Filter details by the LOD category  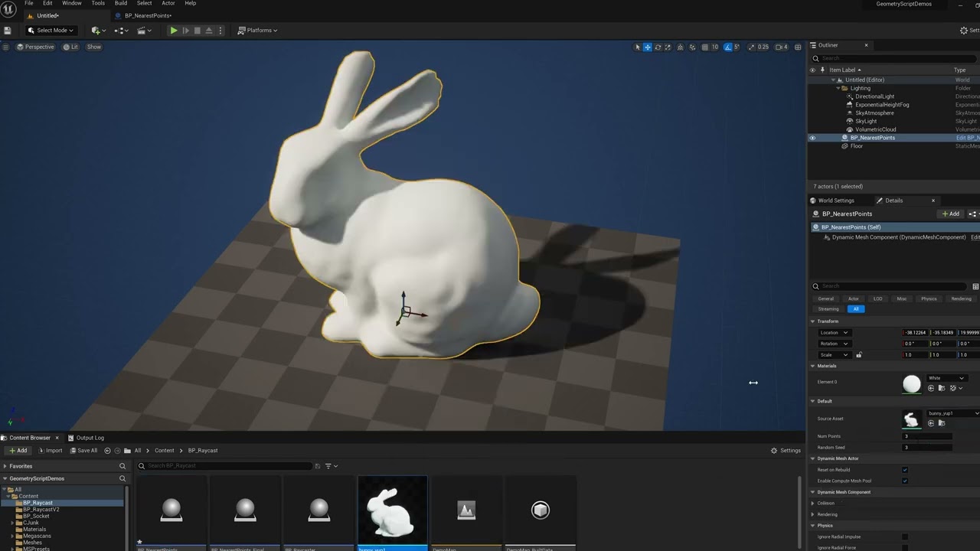pos(877,298)
